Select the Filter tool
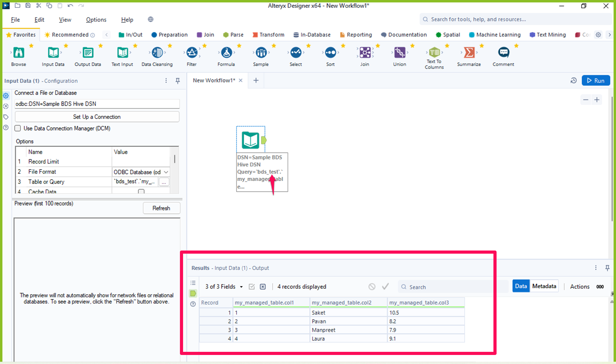Screen dimensions: 616x364 [x=192, y=52]
